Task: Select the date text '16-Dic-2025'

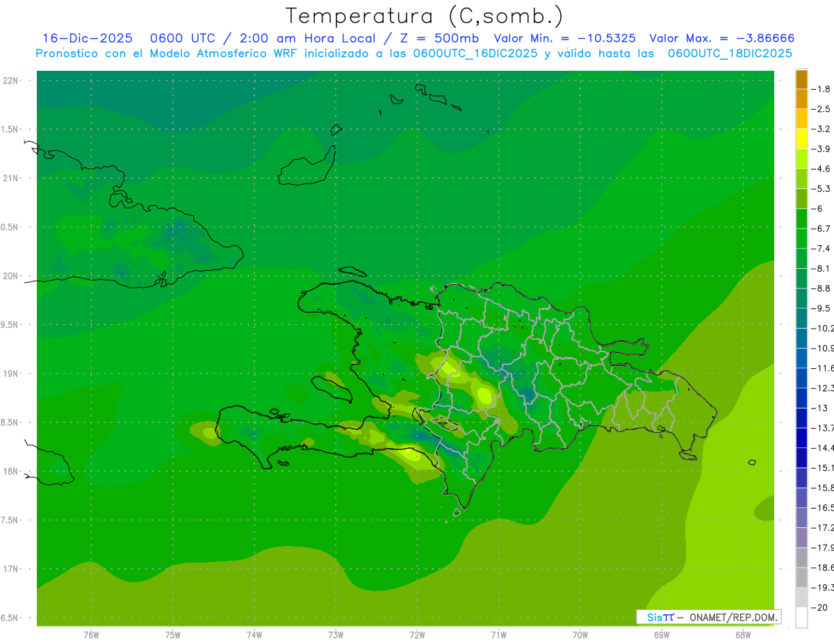Action: pos(88,39)
